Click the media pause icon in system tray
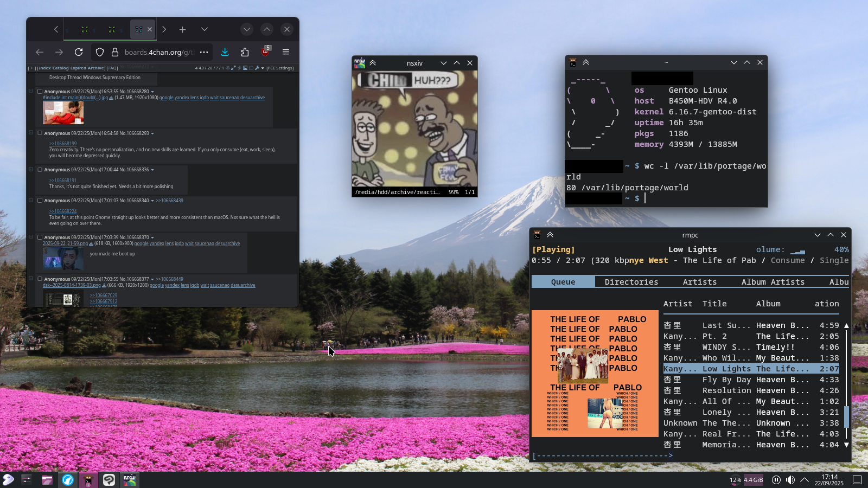Viewport: 868px width, 488px height. [776, 480]
